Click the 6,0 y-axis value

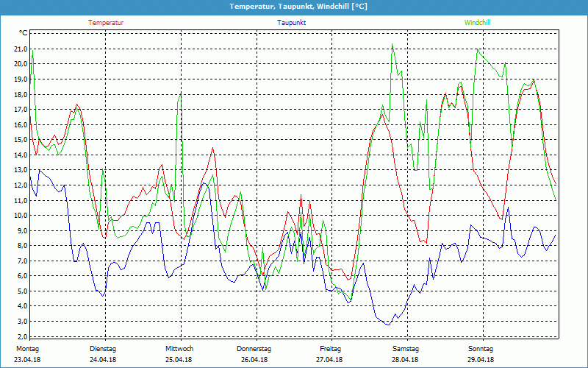click(x=23, y=276)
